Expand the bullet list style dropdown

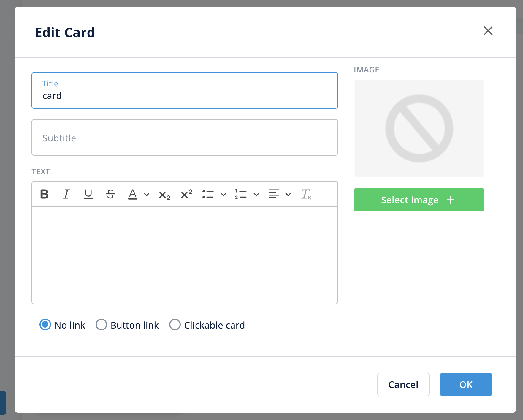click(x=224, y=195)
